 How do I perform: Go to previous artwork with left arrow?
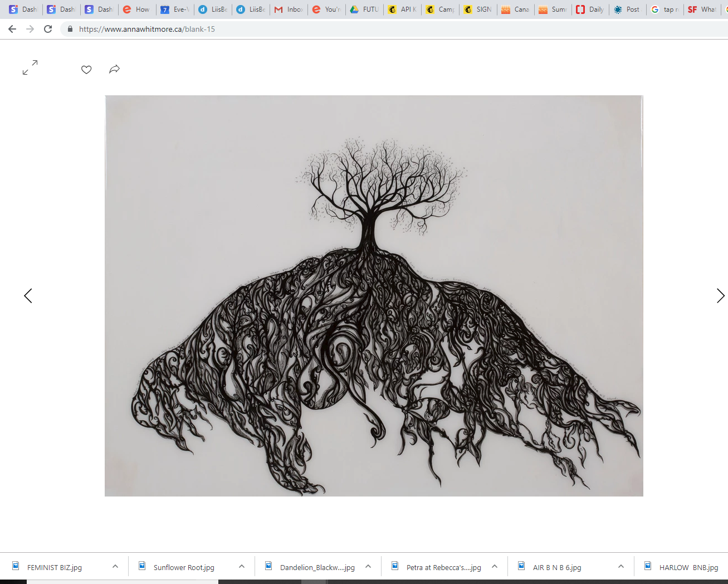(x=28, y=296)
